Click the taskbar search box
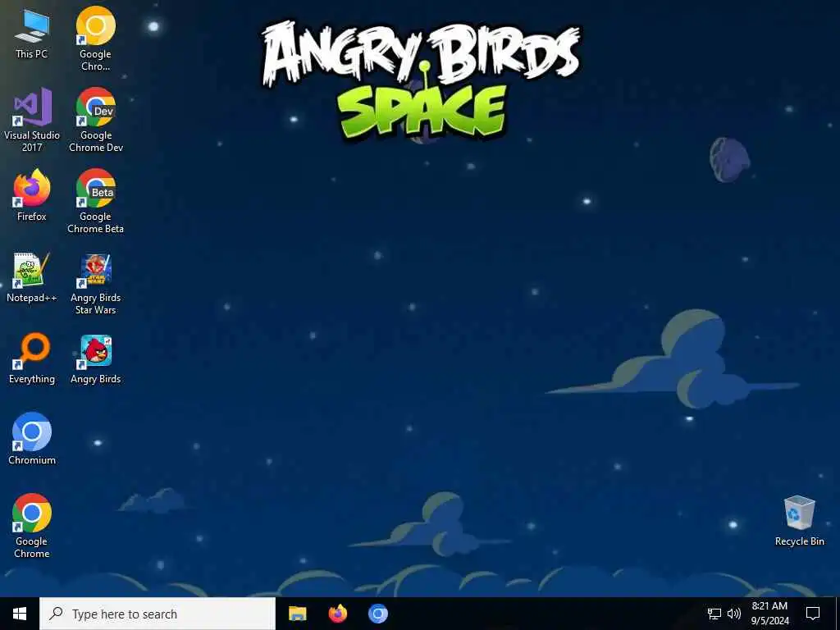This screenshot has height=630, width=840. [157, 614]
